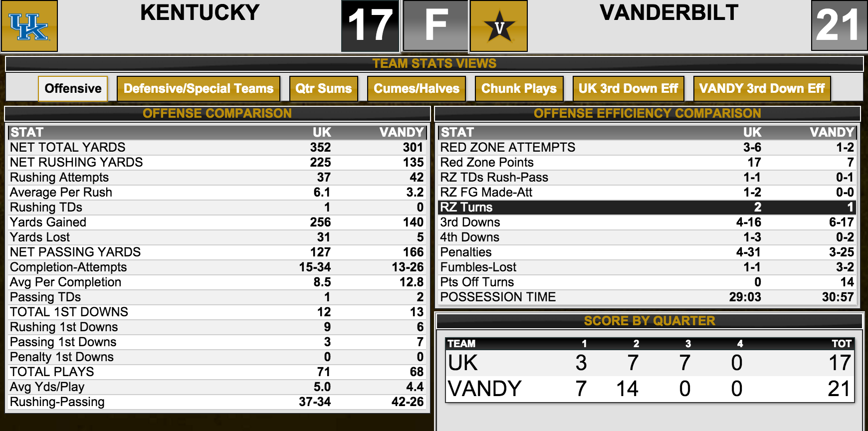This screenshot has width=868, height=431.
Task: Show the Qtr Sums view
Action: pyautogui.click(x=323, y=89)
